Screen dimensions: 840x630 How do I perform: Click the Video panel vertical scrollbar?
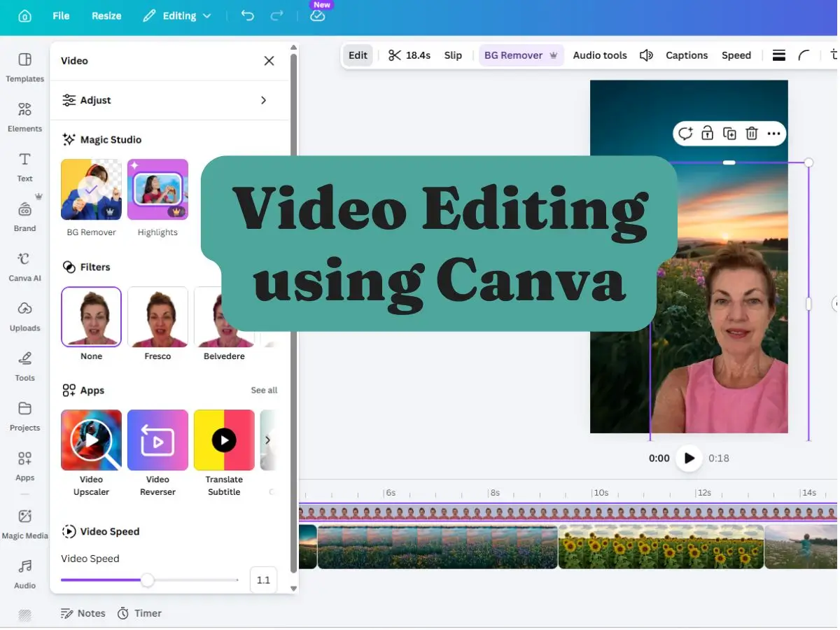pos(294,315)
